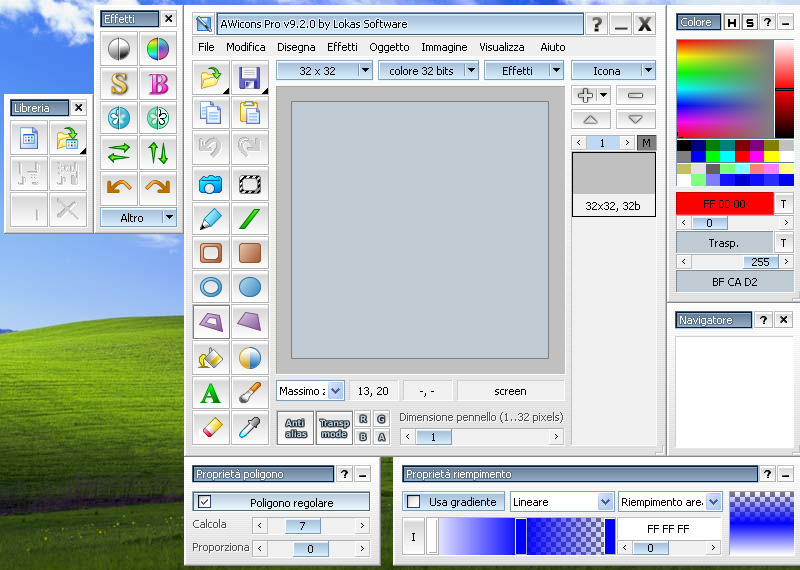
Task: Select the filled ellipse tool
Action: [250, 288]
